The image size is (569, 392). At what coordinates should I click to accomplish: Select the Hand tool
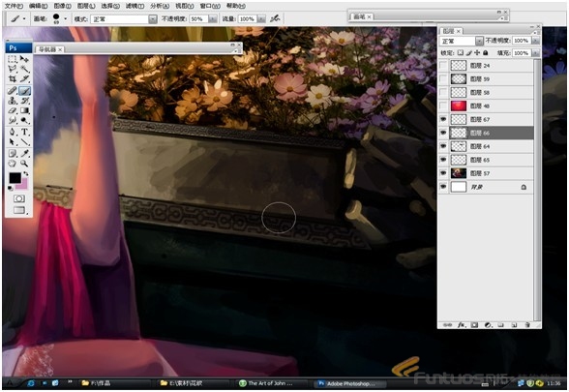[x=13, y=164]
